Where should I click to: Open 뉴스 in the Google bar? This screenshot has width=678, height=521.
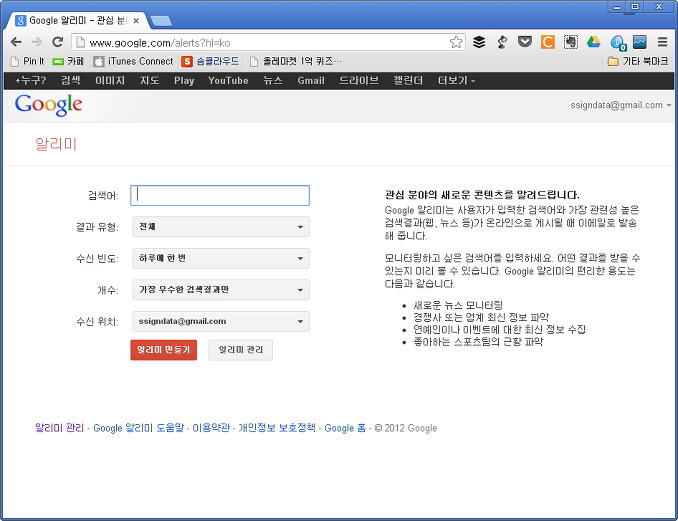tap(273, 81)
